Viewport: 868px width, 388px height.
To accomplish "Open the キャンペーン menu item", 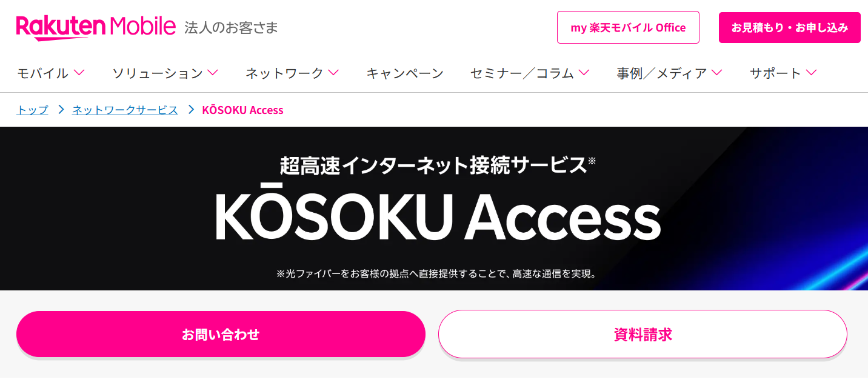I will pyautogui.click(x=405, y=73).
